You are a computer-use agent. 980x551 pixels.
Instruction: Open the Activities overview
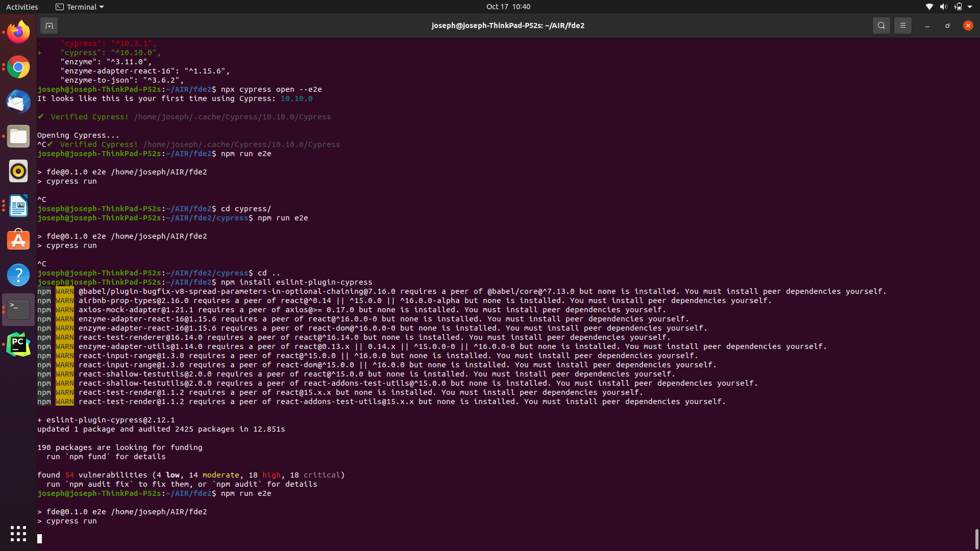(x=22, y=7)
